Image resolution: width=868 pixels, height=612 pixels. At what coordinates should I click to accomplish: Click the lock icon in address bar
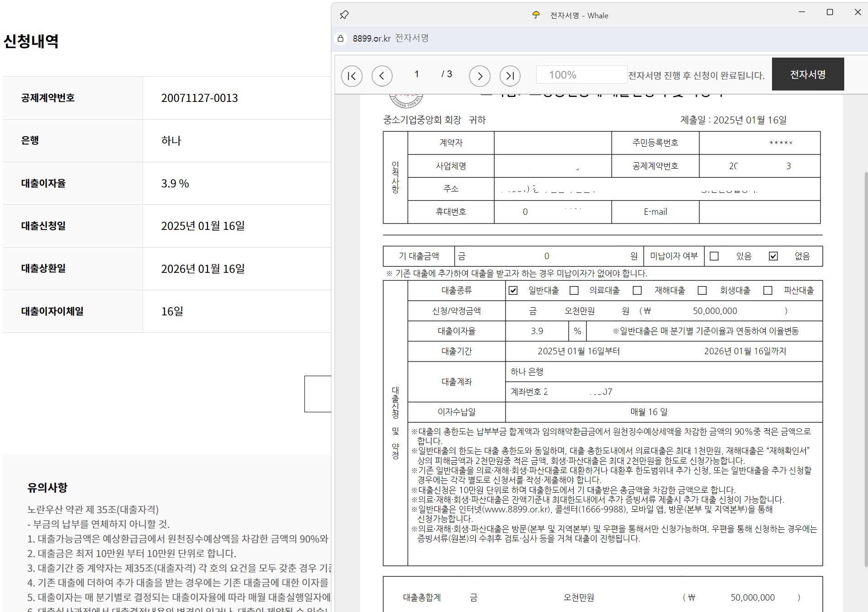click(341, 38)
